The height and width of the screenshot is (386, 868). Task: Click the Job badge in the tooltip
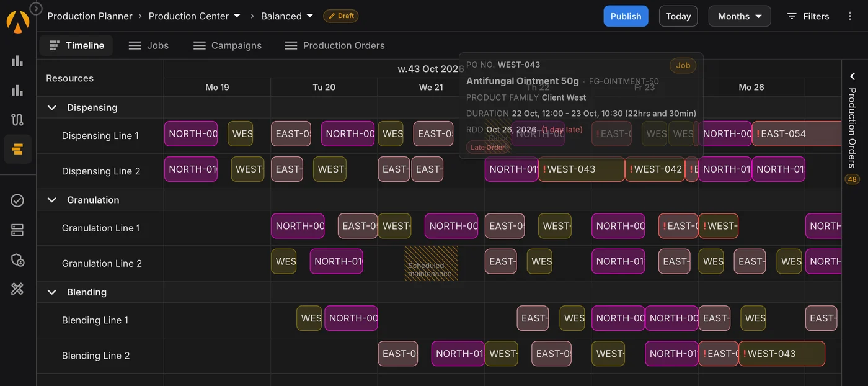coord(683,65)
